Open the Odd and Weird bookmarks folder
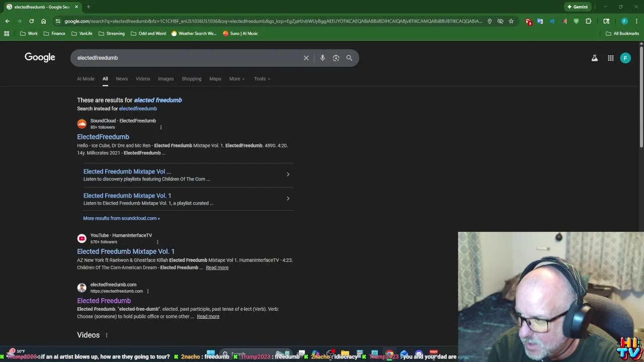644x362 pixels. coord(148,34)
